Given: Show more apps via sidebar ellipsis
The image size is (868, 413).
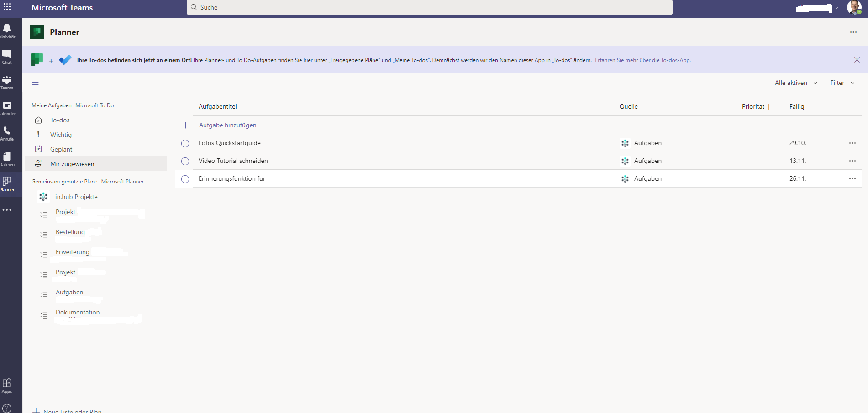Looking at the screenshot, I should 7,210.
